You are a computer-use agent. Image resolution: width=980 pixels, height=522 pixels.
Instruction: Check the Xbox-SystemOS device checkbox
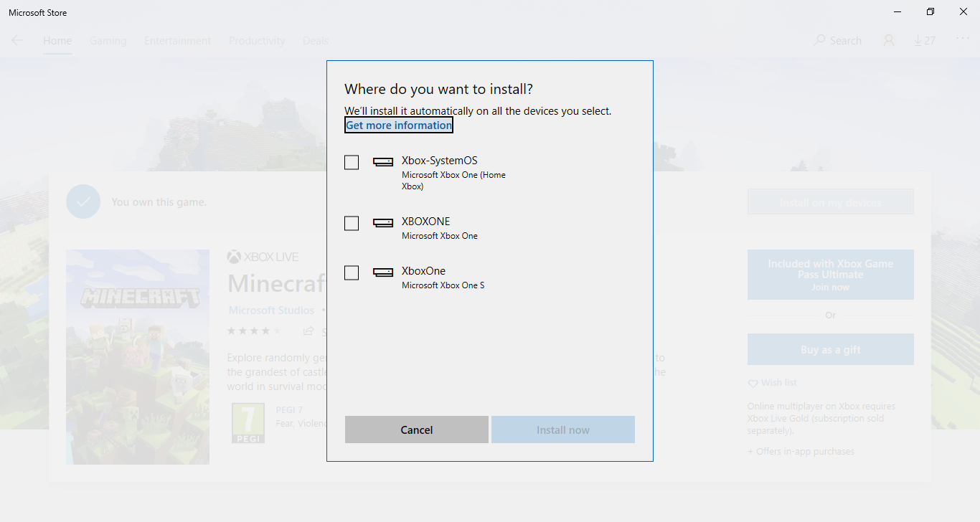(352, 163)
